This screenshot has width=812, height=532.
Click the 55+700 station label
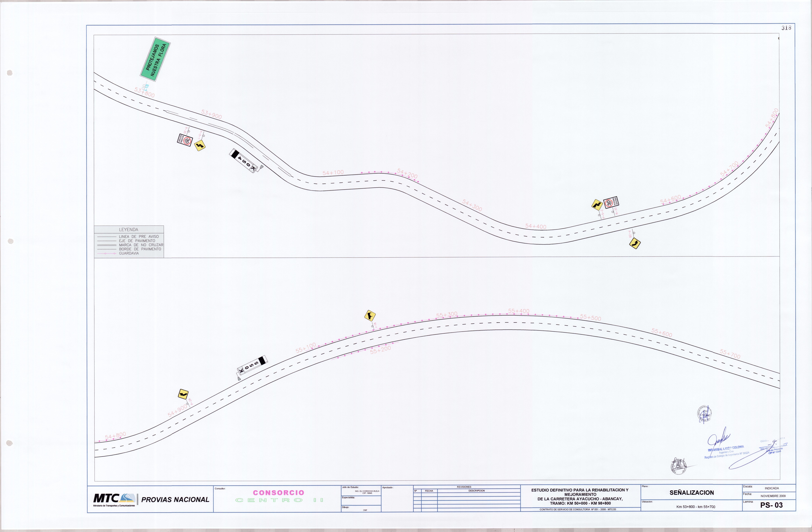(730, 354)
